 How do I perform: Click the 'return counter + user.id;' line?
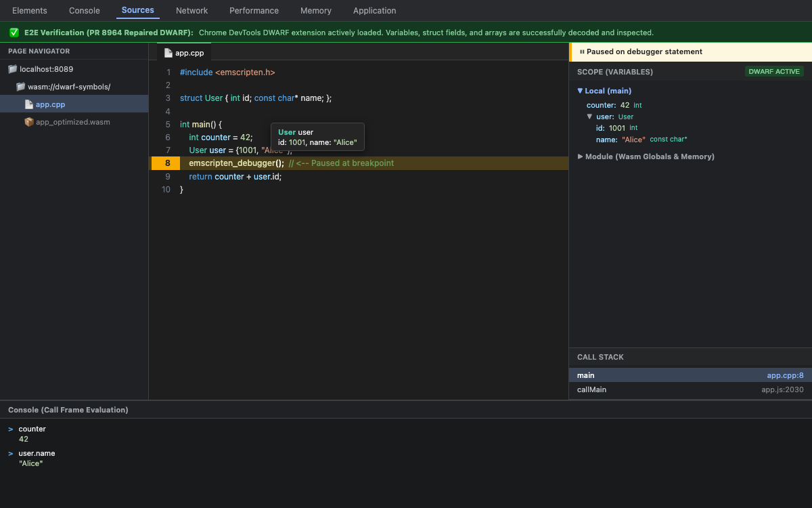tap(235, 177)
